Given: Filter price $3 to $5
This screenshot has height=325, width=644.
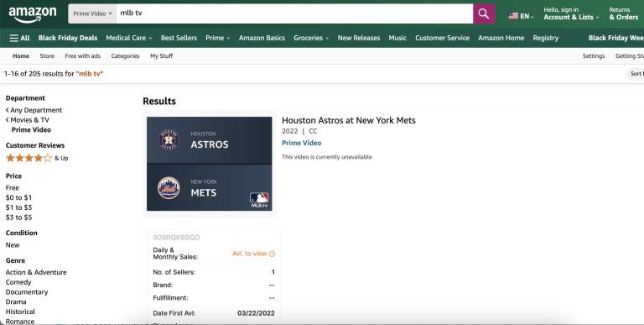Looking at the screenshot, I should [x=18, y=218].
